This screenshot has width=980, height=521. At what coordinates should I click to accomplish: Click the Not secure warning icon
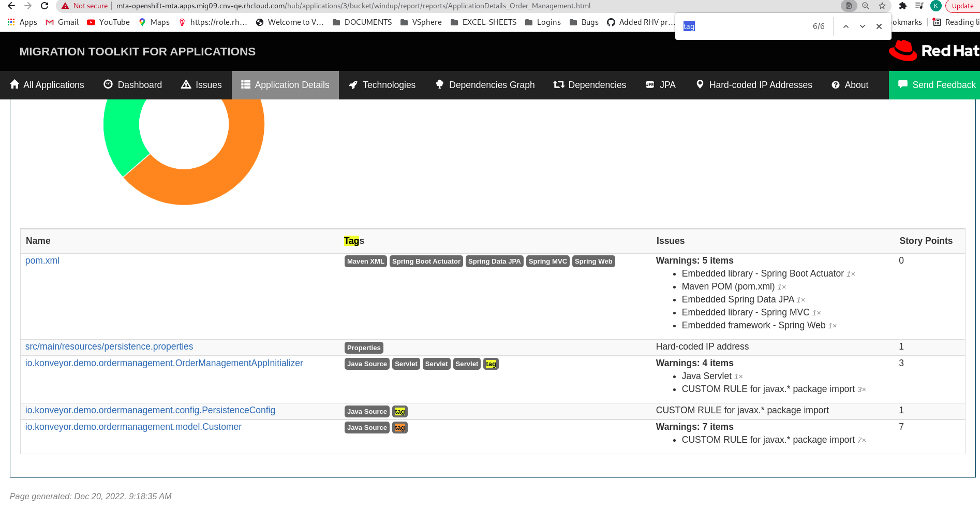click(x=65, y=6)
